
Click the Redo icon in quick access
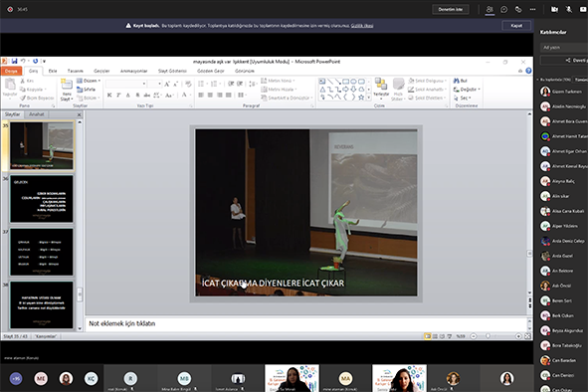pos(35,61)
